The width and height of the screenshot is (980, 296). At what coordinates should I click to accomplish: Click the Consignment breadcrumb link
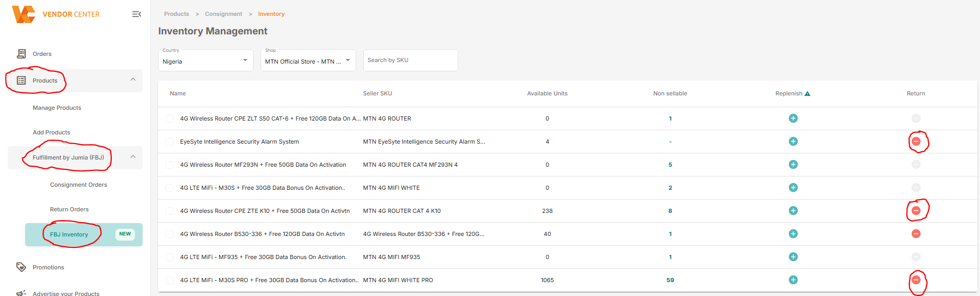224,14
